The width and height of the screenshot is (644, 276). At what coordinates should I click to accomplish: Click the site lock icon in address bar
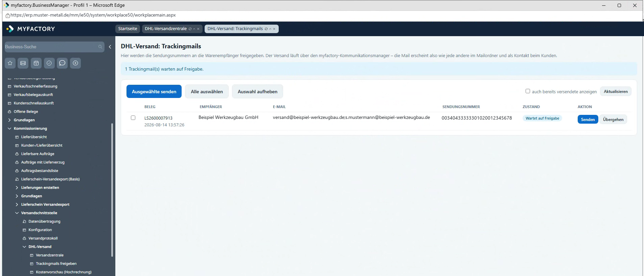[x=7, y=15]
